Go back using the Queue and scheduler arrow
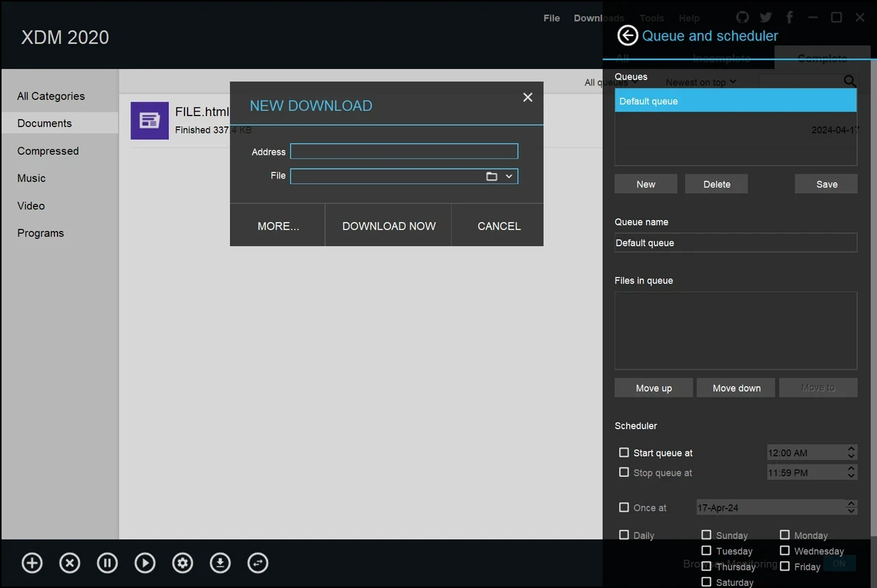 [628, 36]
